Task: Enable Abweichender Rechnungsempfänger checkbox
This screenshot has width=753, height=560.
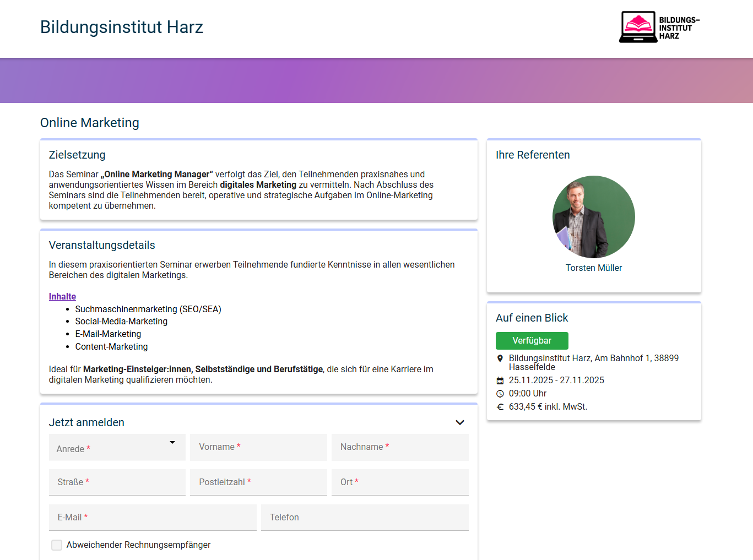Action: click(x=57, y=545)
